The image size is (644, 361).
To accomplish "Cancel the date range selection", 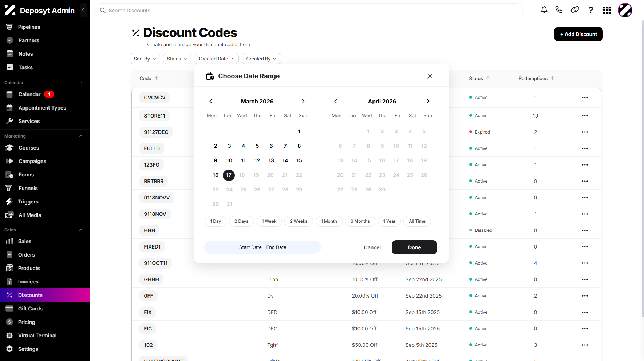I will 372,247.
